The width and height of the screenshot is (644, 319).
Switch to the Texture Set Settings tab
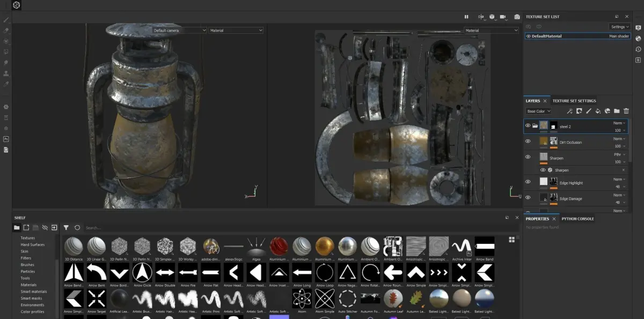tap(574, 101)
